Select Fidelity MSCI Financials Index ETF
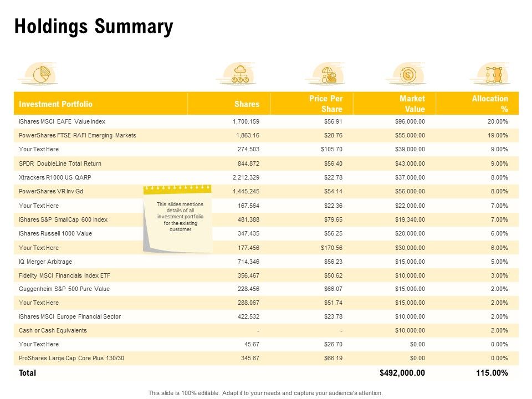Screen dimensions: 532x399 tap(64, 275)
